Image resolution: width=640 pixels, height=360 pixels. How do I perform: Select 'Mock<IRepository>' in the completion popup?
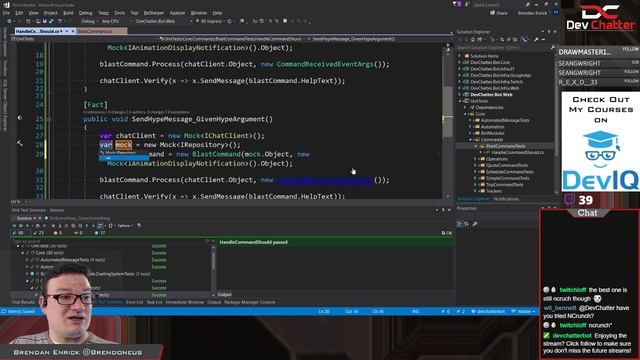[x=124, y=153]
